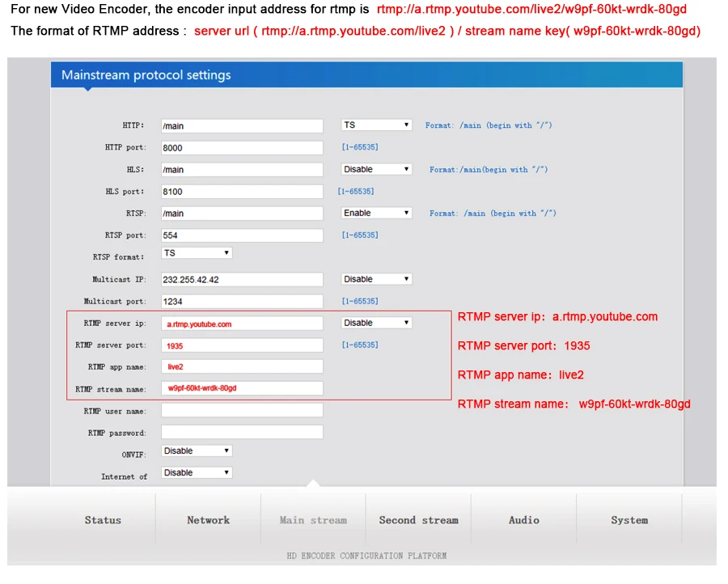Image resolution: width=728 pixels, height=584 pixels.
Task: Open the HLS Disable dropdown
Action: 376,169
